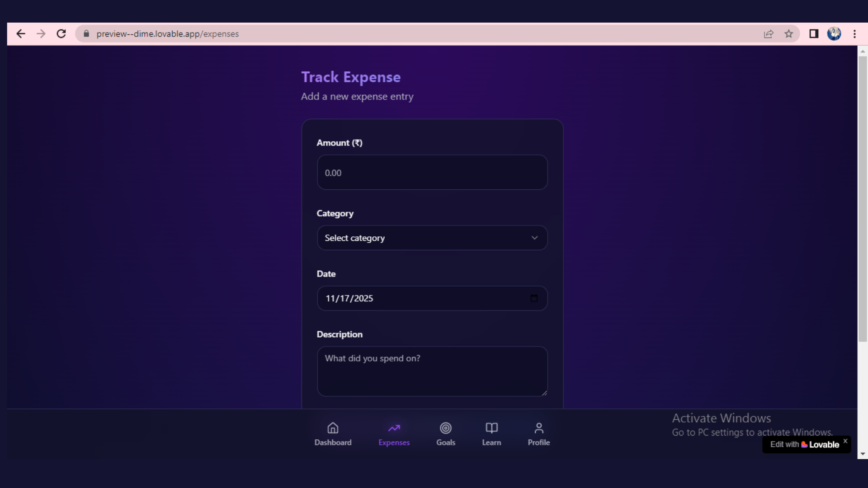Click the URL in the address bar

(x=167, y=34)
